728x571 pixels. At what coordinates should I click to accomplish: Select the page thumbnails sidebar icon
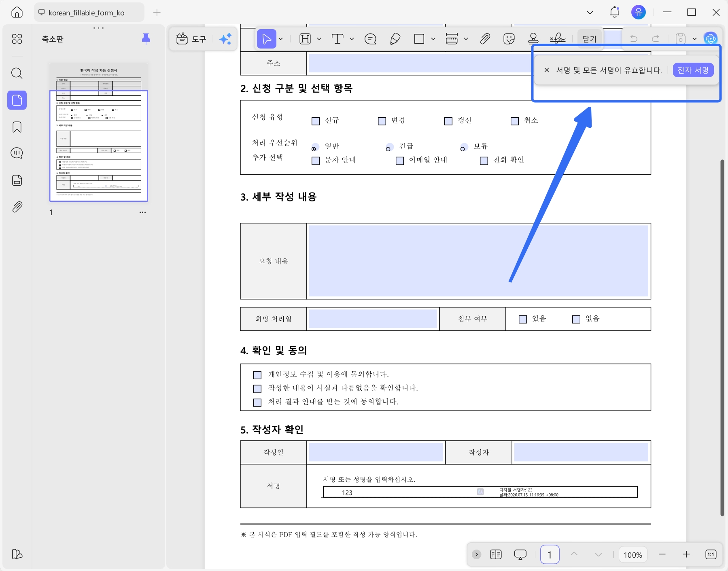click(x=17, y=100)
